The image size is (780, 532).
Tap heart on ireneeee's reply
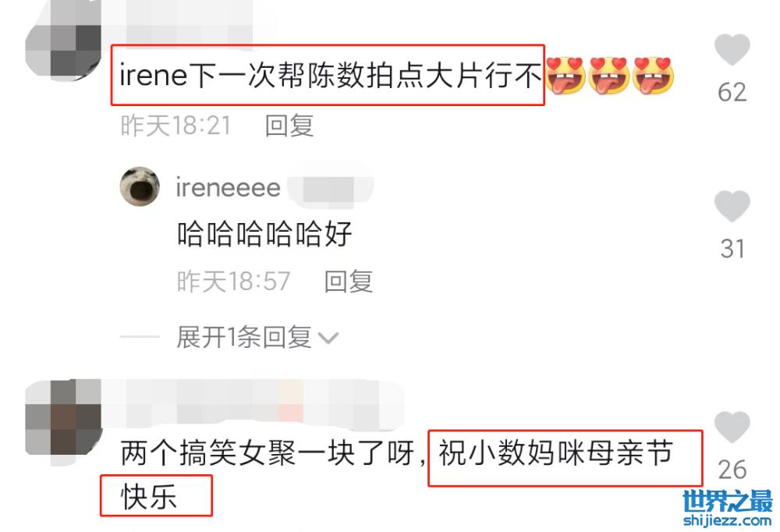pos(732,206)
